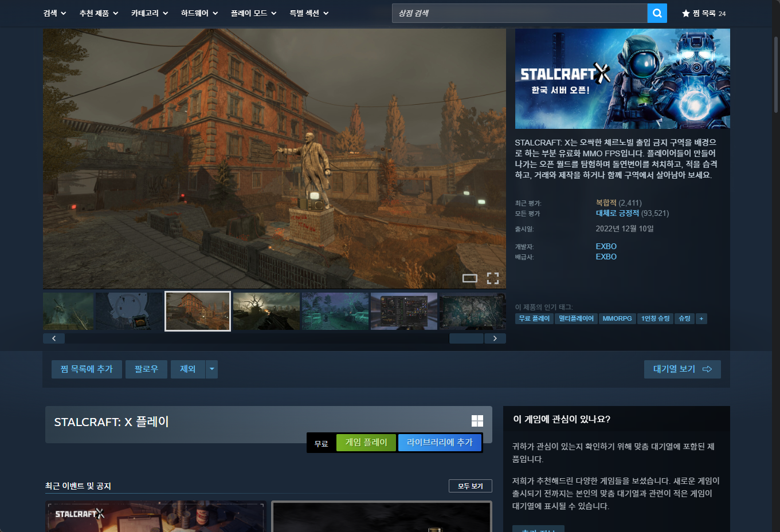The width and height of the screenshot is (780, 532).
Task: Open the second dark event card
Action: click(382, 517)
